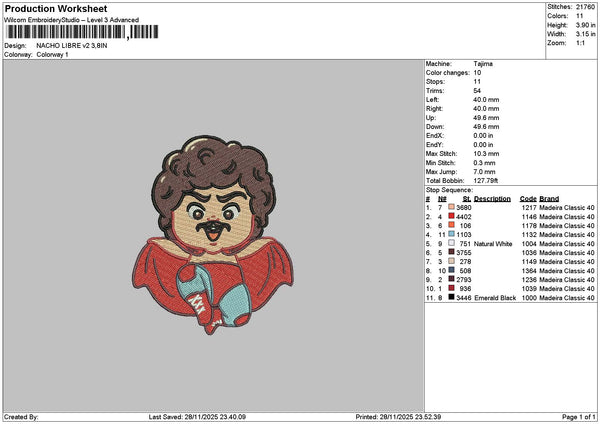Click the Trims value 54
Screen dimensions: 600x424
point(477,91)
